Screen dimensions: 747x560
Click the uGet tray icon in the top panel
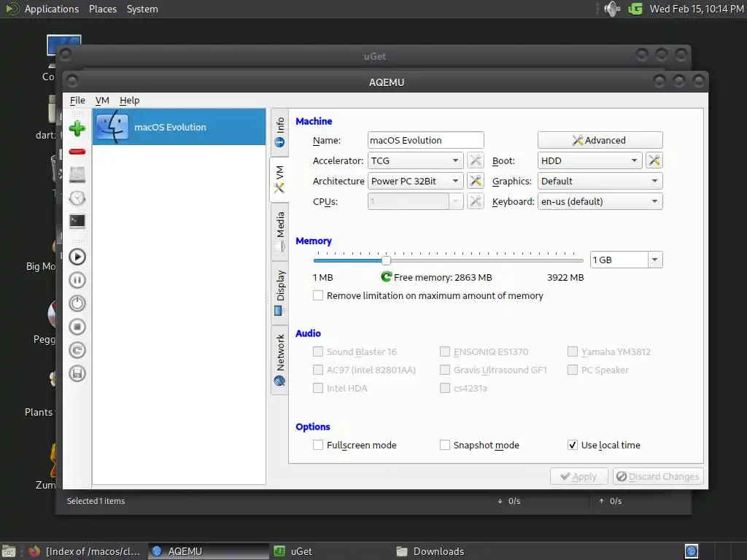(635, 9)
